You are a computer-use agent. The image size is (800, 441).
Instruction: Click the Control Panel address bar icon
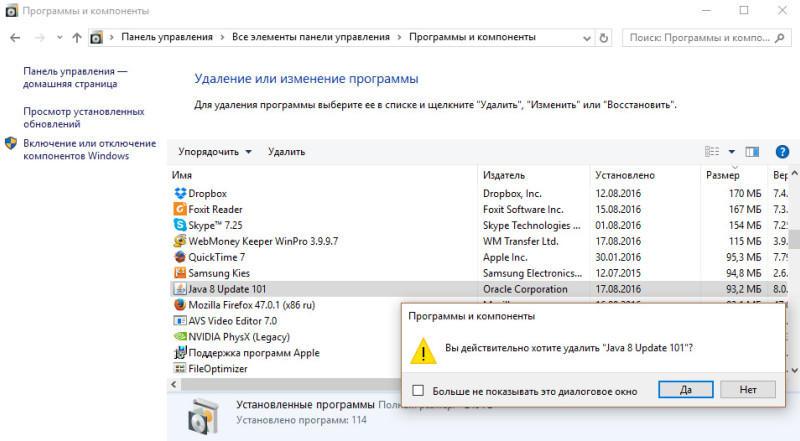(96, 37)
